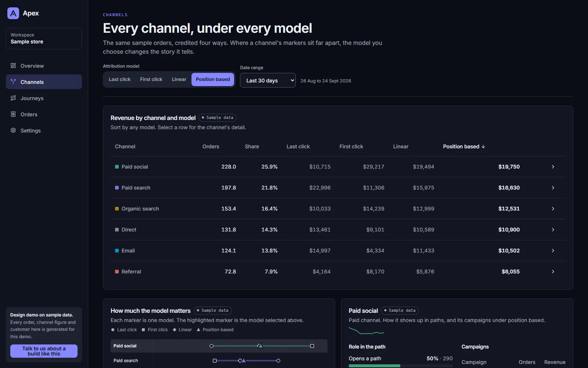
Task: Open Journeys in the sidebar
Action: tap(44, 98)
